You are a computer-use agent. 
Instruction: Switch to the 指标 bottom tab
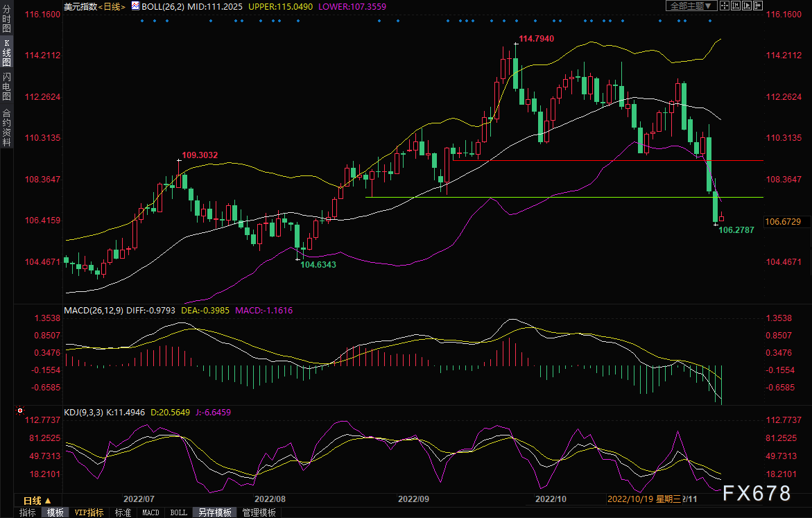pyautogui.click(x=28, y=512)
